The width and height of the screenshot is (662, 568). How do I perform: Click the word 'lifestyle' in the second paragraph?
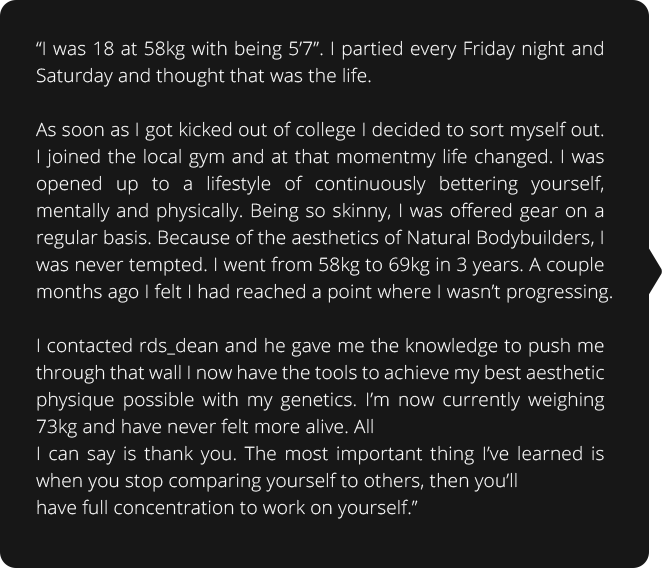point(239,184)
